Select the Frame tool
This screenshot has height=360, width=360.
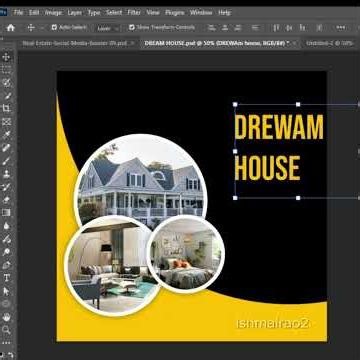coord(6,122)
